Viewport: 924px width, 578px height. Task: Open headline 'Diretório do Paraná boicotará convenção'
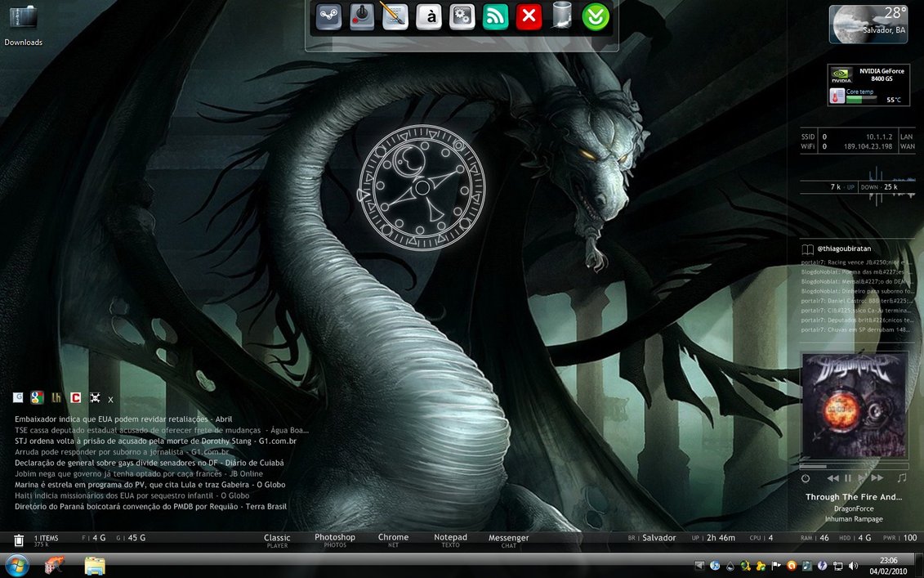[151, 506]
